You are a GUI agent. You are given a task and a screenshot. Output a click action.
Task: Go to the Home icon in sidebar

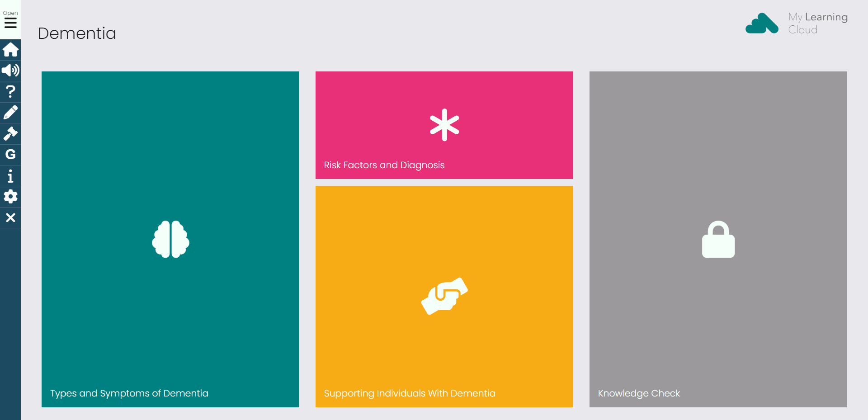tap(10, 49)
